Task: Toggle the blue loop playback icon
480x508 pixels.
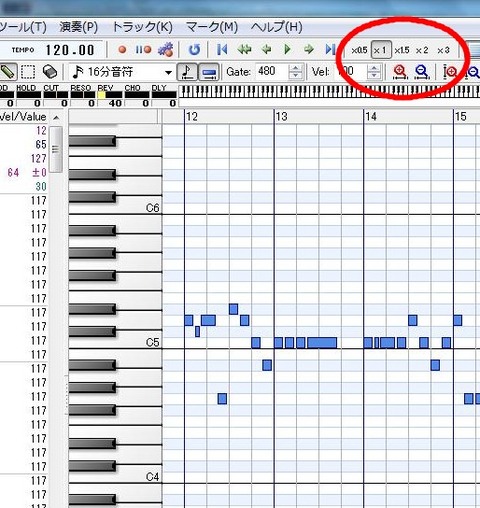Action: click(194, 50)
